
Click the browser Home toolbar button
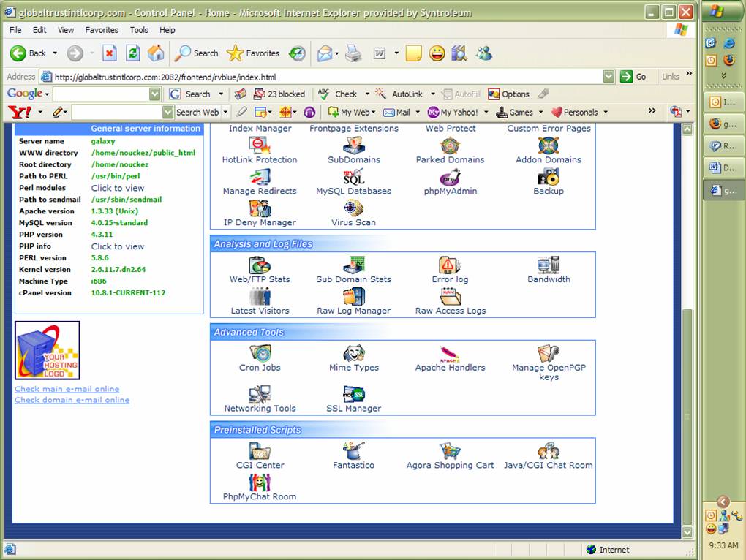point(156,53)
